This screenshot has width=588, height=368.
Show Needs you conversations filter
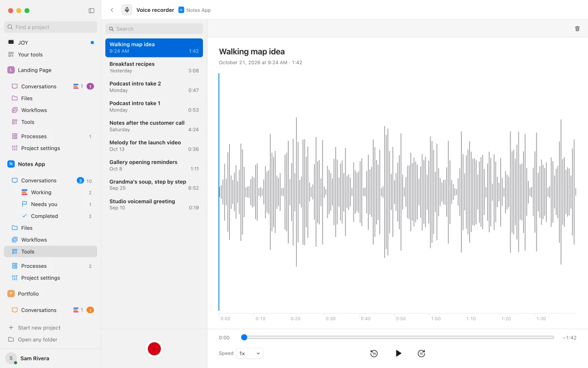tap(51, 204)
